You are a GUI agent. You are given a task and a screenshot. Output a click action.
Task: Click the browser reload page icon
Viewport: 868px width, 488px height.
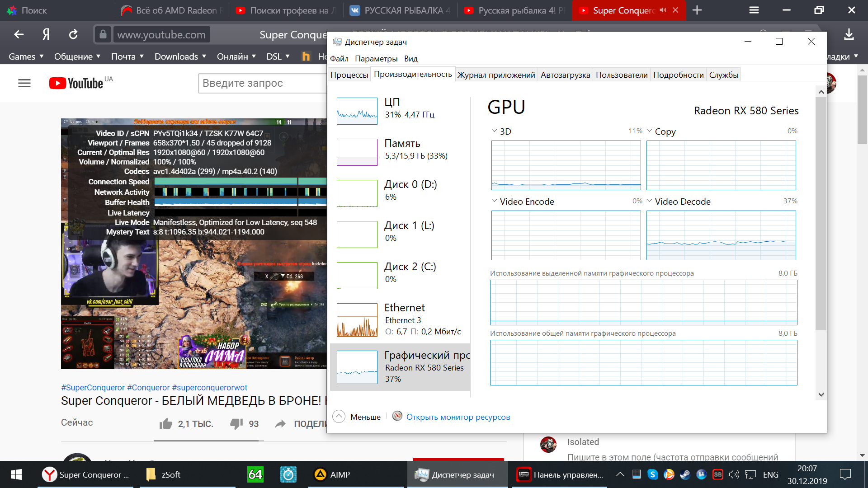click(73, 34)
